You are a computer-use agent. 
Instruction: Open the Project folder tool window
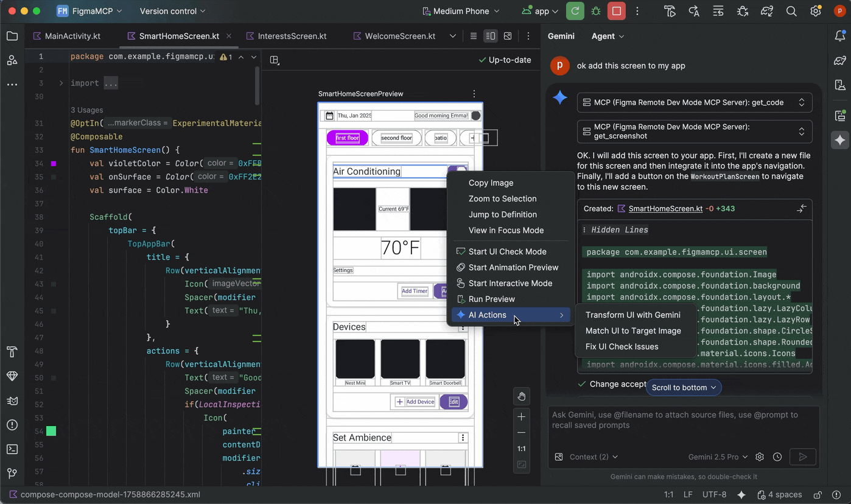pyautogui.click(x=12, y=36)
